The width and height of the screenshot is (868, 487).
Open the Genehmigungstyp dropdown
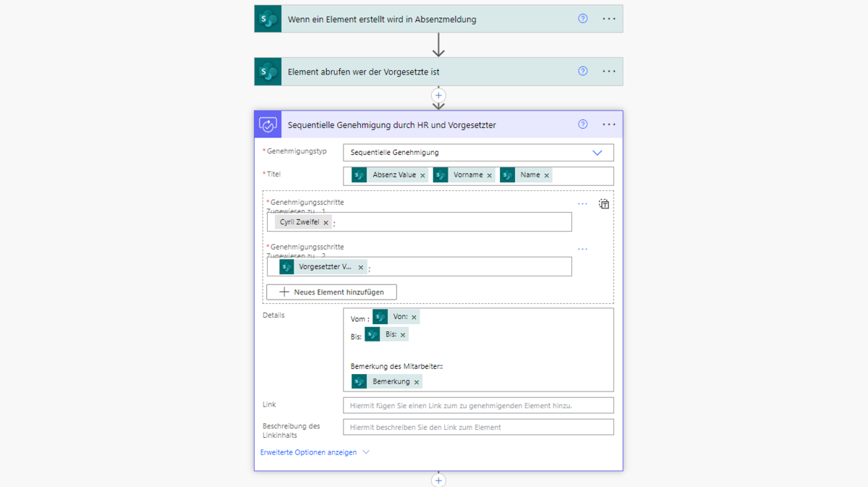coord(597,153)
